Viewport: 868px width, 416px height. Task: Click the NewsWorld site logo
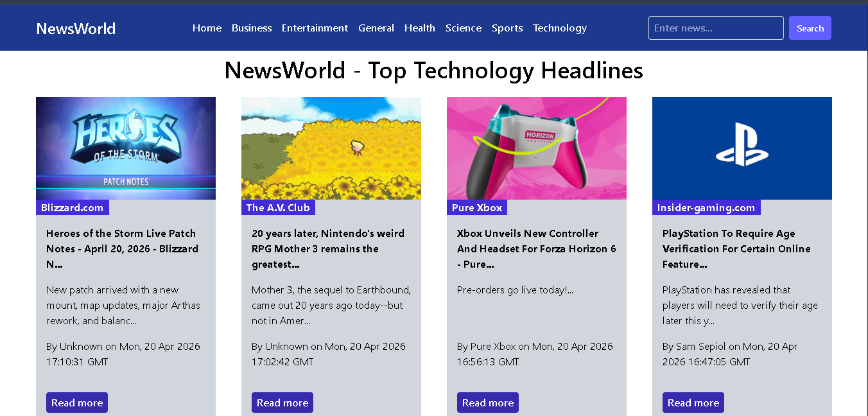pos(76,28)
